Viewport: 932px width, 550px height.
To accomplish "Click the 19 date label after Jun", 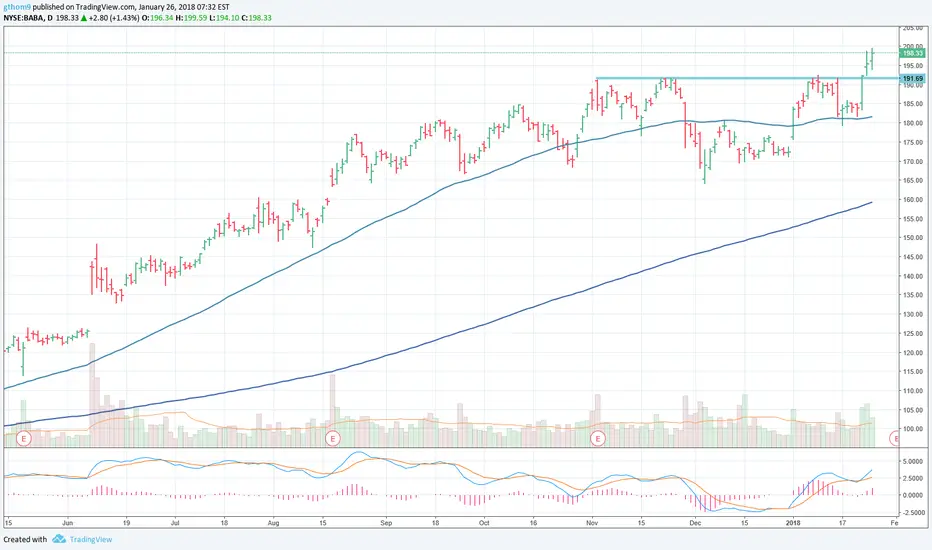I will point(127,523).
